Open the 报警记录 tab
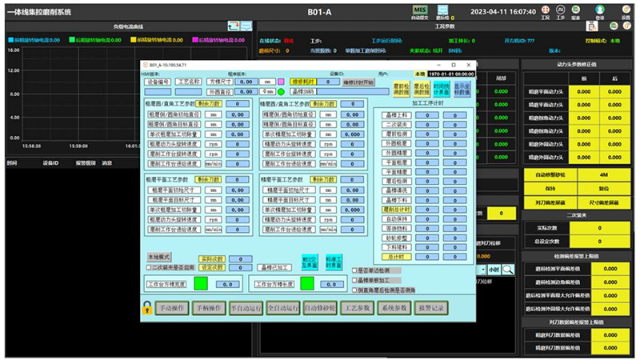 pyautogui.click(x=429, y=308)
